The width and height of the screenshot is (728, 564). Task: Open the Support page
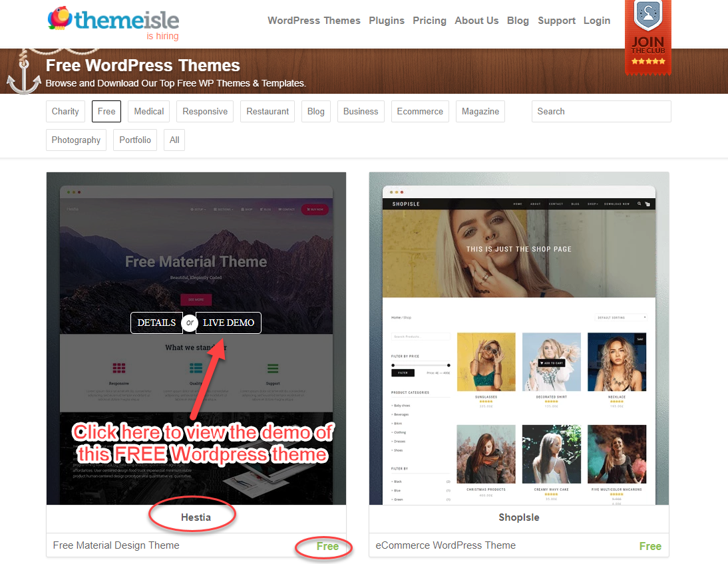pyautogui.click(x=556, y=21)
